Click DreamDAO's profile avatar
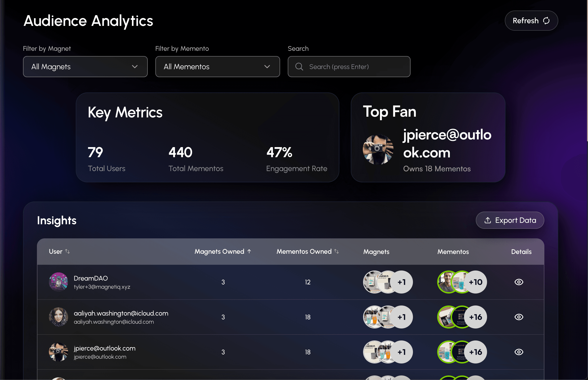 59,282
